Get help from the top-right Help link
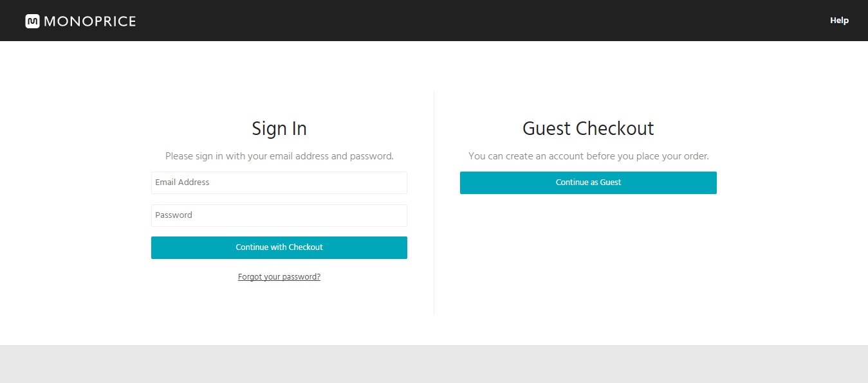868x383 pixels. pos(839,21)
